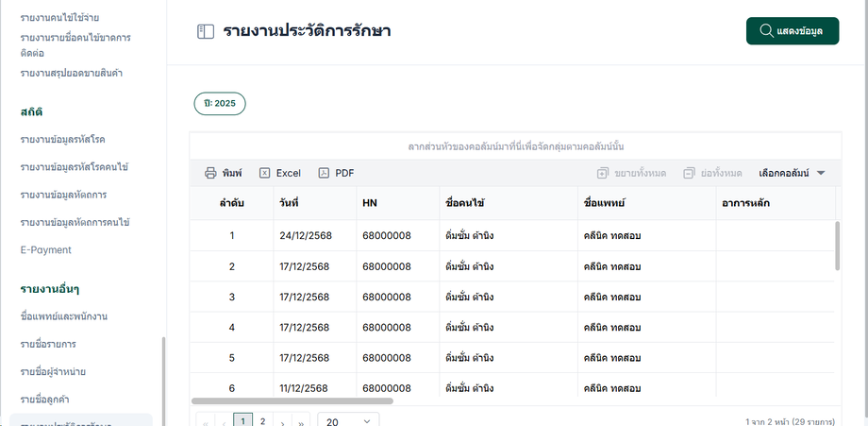
Task: Click the table's horizontal scrollbar
Action: pos(292,401)
